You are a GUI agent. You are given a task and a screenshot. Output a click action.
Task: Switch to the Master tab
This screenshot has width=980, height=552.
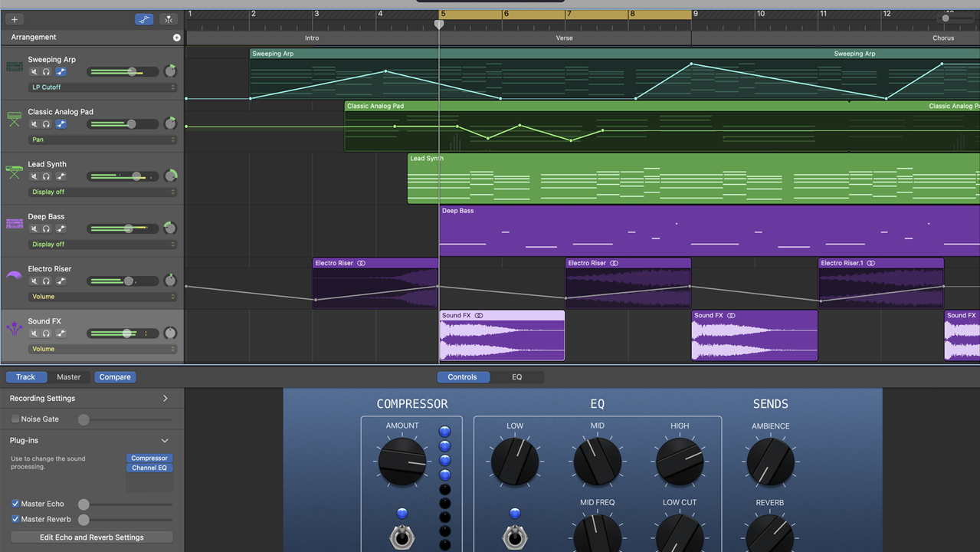pyautogui.click(x=69, y=377)
